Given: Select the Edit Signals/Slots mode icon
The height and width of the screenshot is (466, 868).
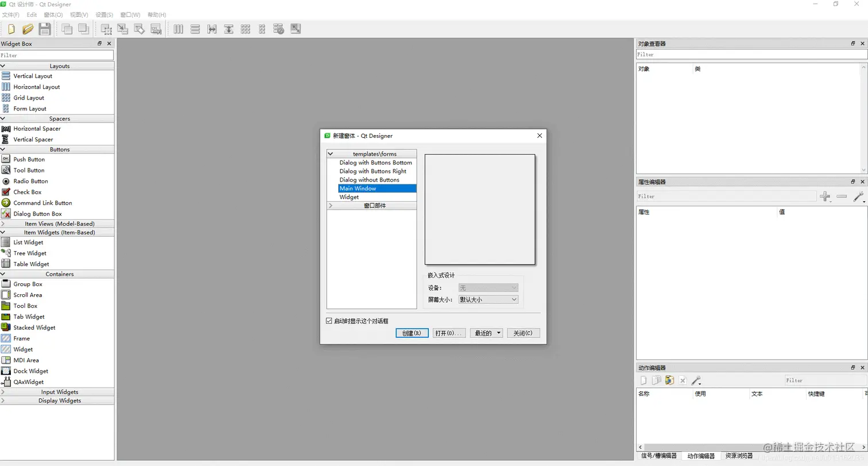Looking at the screenshot, I should click(123, 29).
